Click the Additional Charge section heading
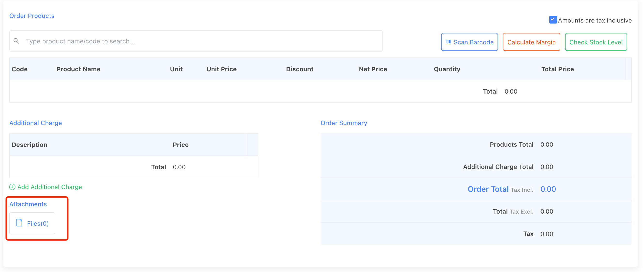Image resolution: width=644 pixels, height=272 pixels. [x=36, y=123]
